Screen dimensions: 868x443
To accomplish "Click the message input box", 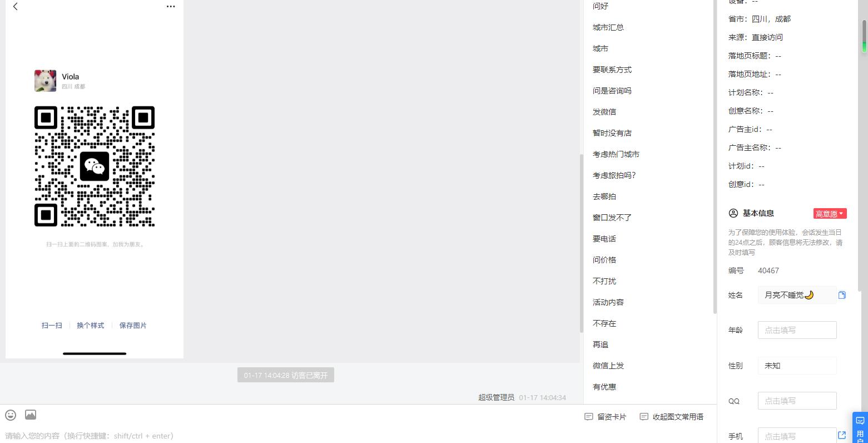I will pos(289,436).
